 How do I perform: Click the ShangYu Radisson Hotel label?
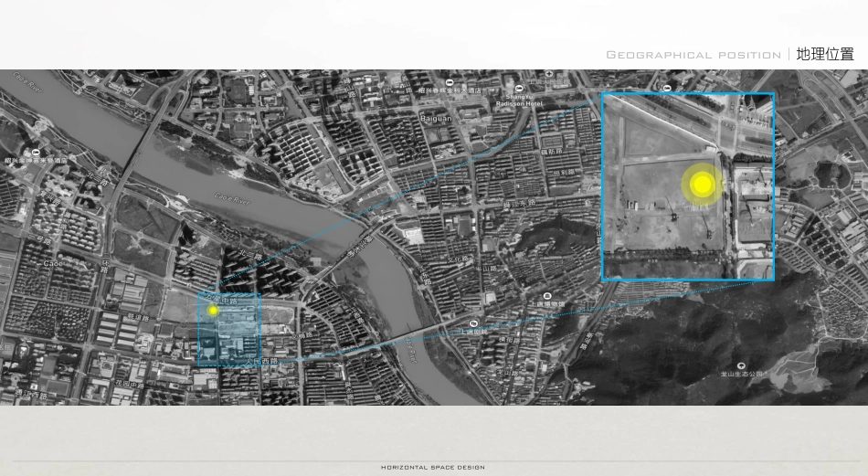click(x=518, y=100)
